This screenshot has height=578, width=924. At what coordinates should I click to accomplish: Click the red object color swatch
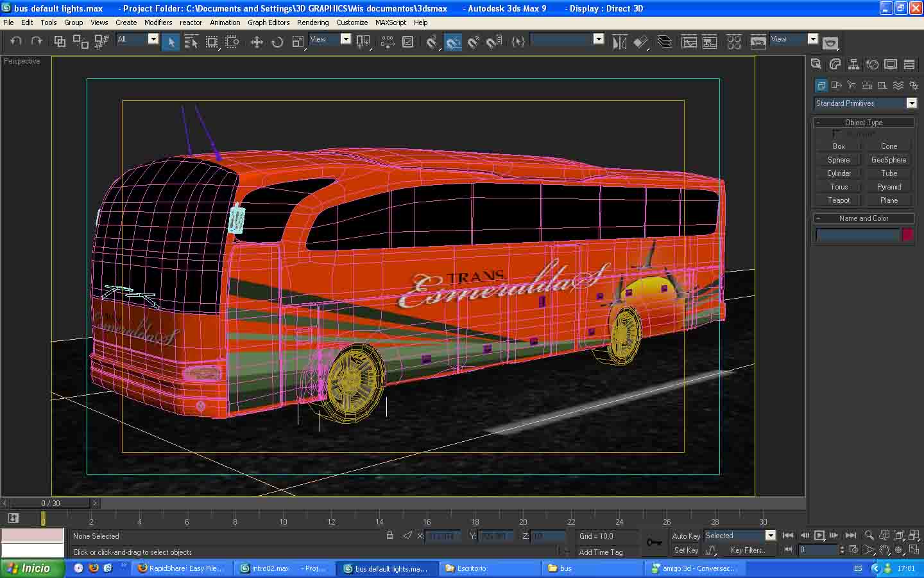tap(907, 235)
